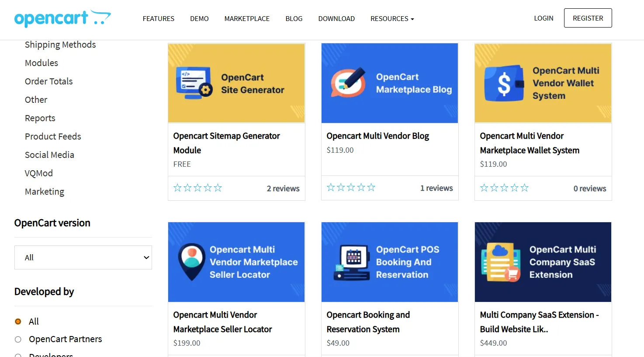Open POS Booking And Reservation thumbnail
The height and width of the screenshot is (357, 644).
click(390, 262)
